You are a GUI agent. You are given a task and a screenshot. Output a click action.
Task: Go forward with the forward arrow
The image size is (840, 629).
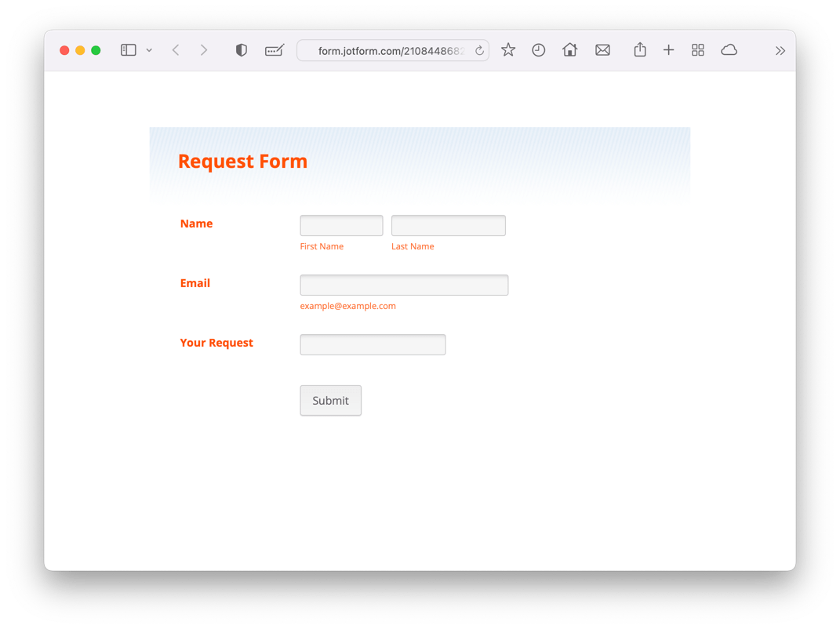[204, 50]
